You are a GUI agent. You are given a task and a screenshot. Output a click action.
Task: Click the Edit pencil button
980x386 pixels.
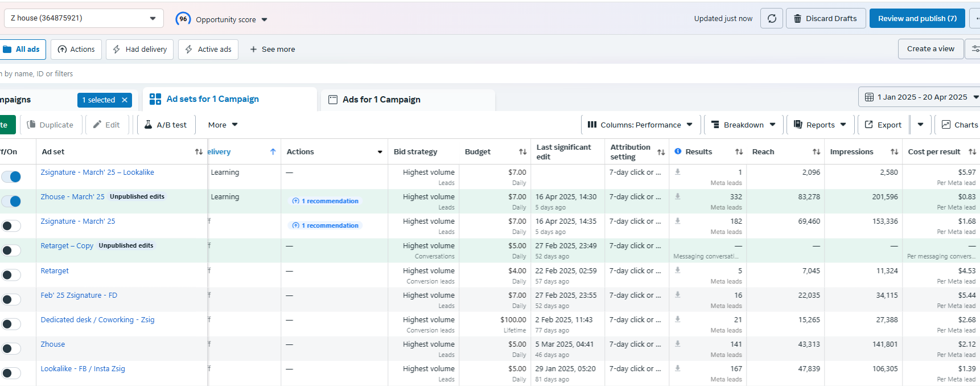tap(106, 125)
